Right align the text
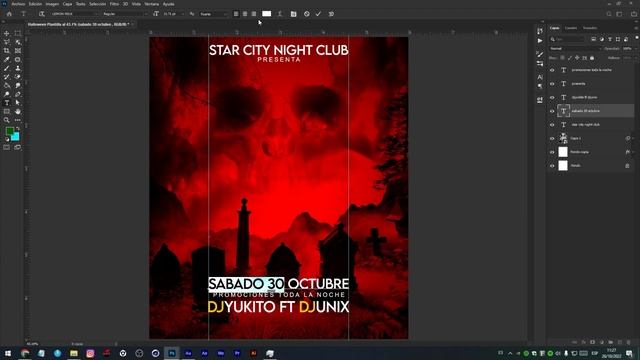Screen dimensions: 640x360 point(254,14)
